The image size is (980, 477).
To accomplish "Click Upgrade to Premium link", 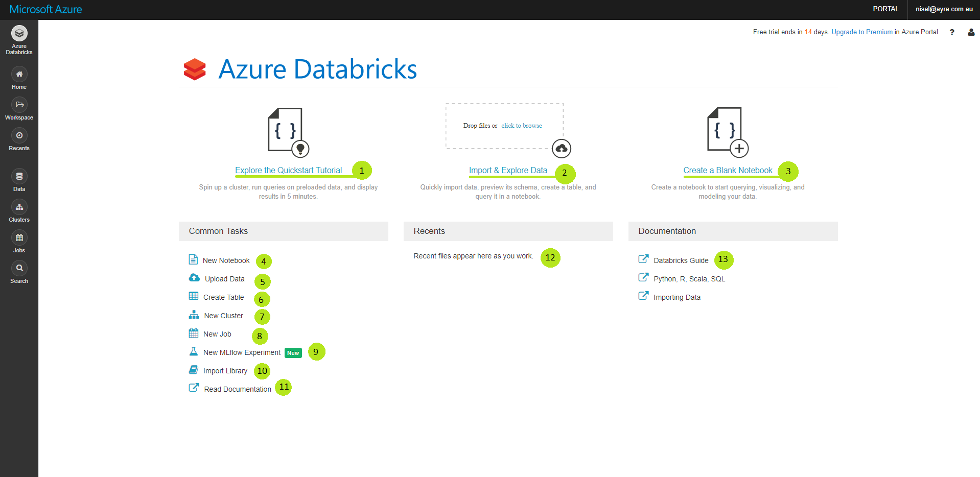I will coord(862,32).
